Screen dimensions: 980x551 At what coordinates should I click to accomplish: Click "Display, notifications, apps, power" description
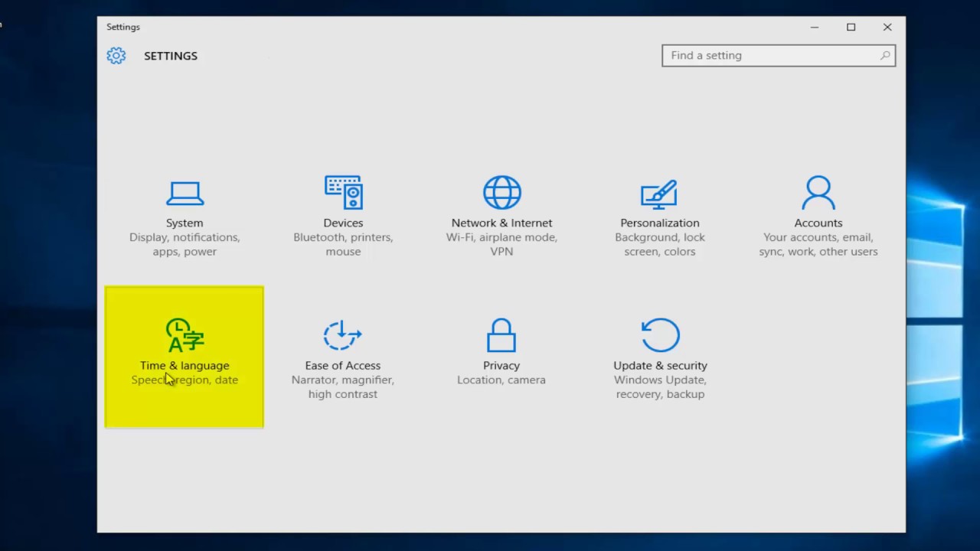[185, 244]
